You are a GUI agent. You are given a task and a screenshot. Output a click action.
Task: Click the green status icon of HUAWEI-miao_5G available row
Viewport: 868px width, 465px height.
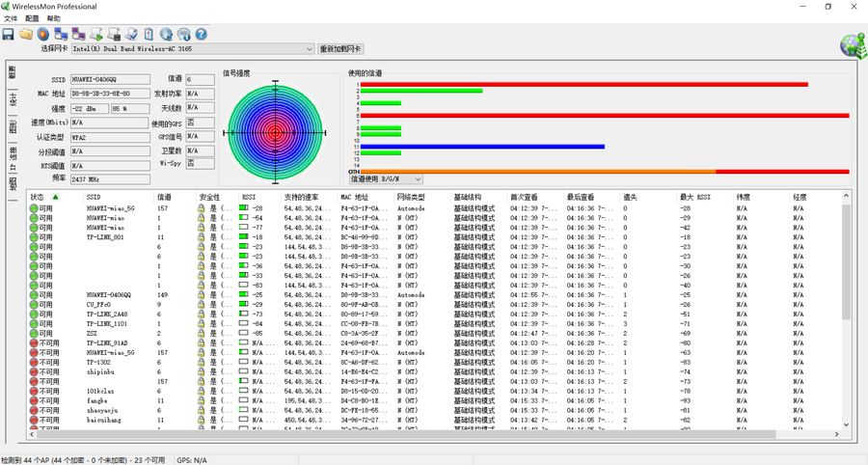[x=34, y=208]
